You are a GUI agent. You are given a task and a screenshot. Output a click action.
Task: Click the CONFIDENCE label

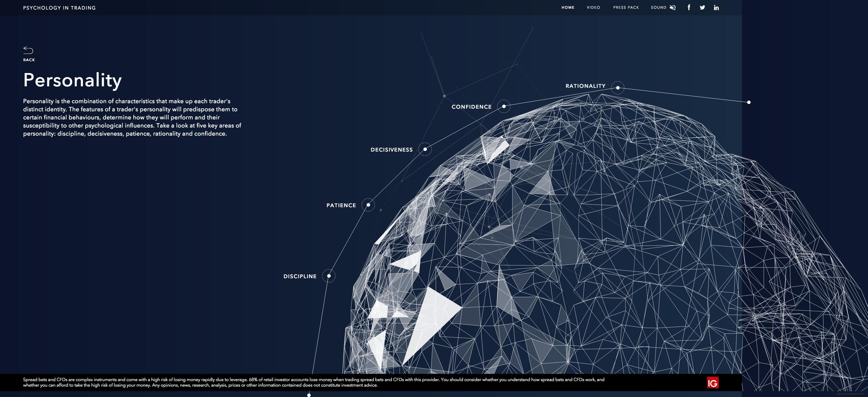[472, 107]
